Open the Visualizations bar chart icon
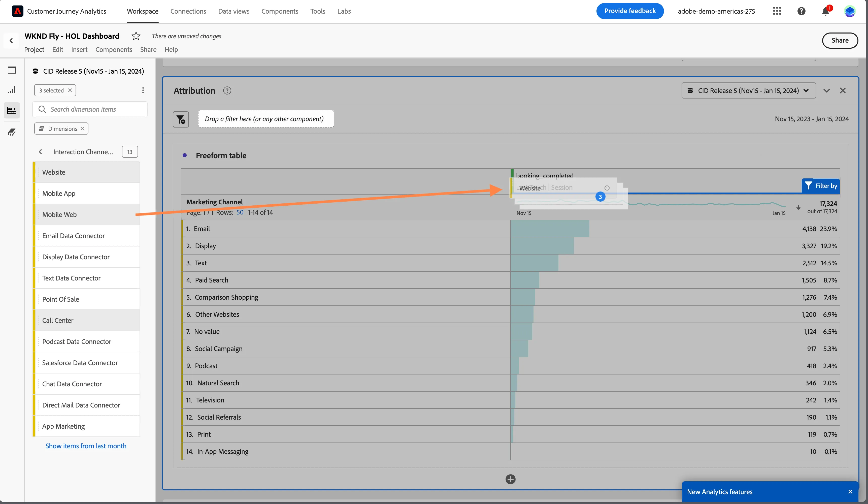The image size is (868, 504). pyautogui.click(x=12, y=90)
